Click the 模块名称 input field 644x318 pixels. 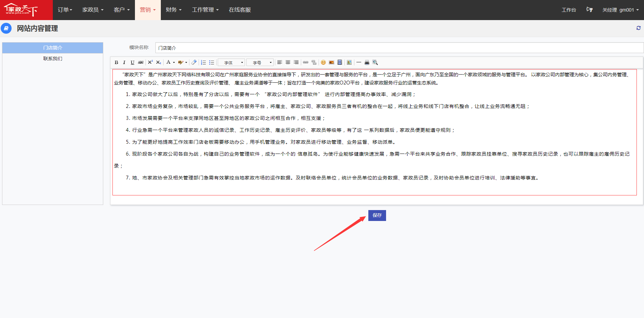[399, 48]
